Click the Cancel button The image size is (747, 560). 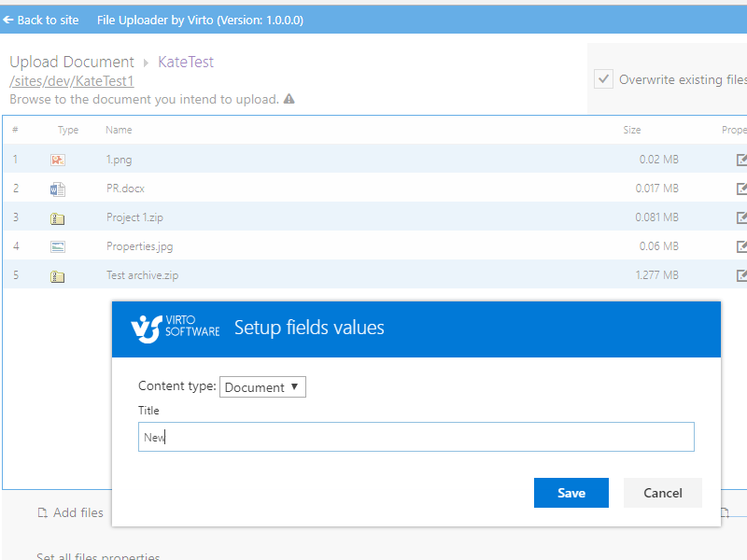(x=663, y=493)
